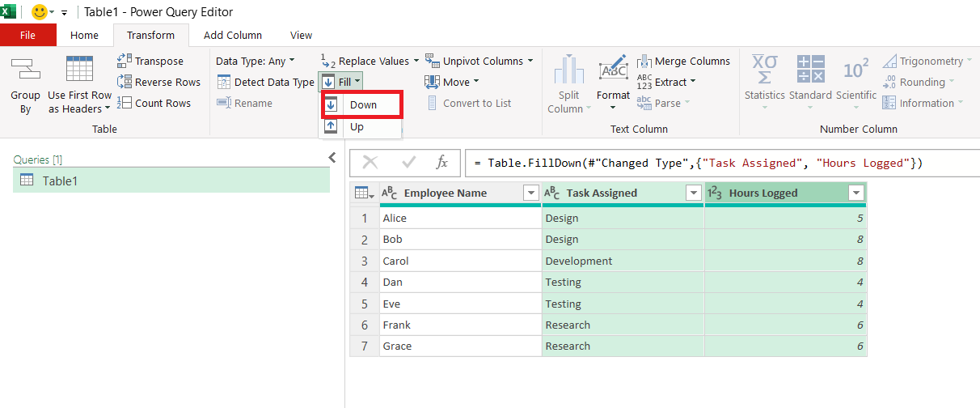Screen dimensions: 980x408
Task: Click the Excel app icon
Action: click(7, 12)
